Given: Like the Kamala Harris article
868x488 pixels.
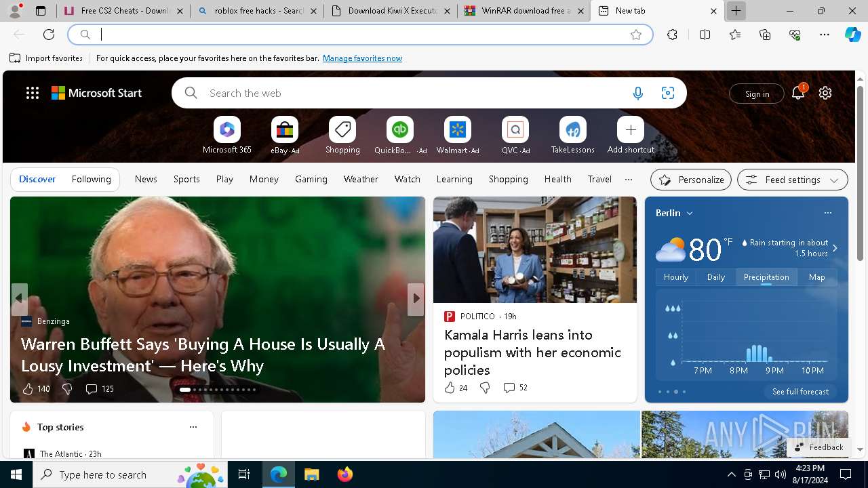Looking at the screenshot, I should [x=450, y=388].
